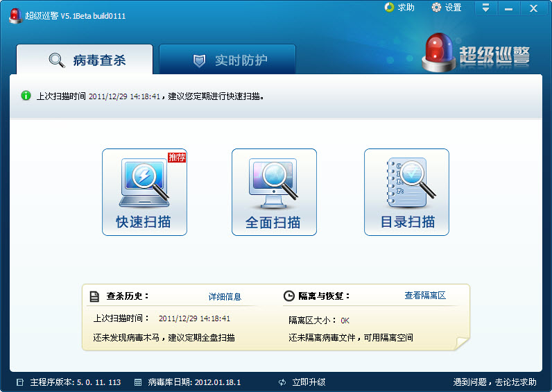
Task: Close the 超级巡警 window
Action: tap(533, 8)
